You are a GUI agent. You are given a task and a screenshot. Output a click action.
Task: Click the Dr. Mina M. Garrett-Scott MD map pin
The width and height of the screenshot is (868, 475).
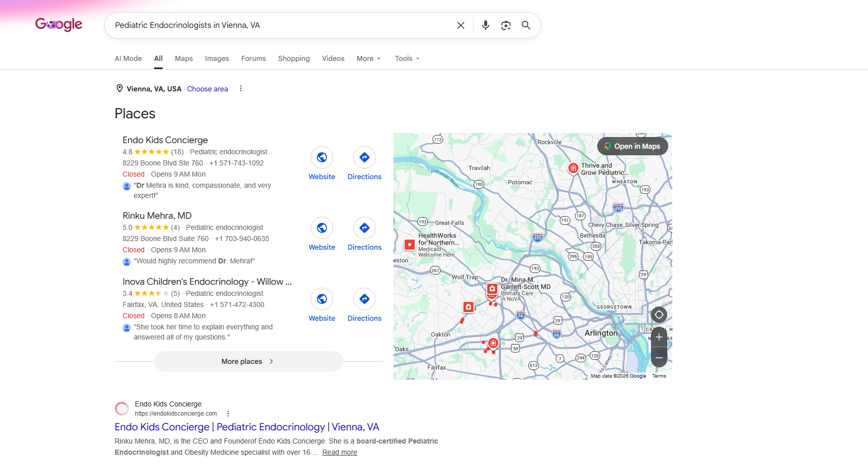click(x=492, y=289)
